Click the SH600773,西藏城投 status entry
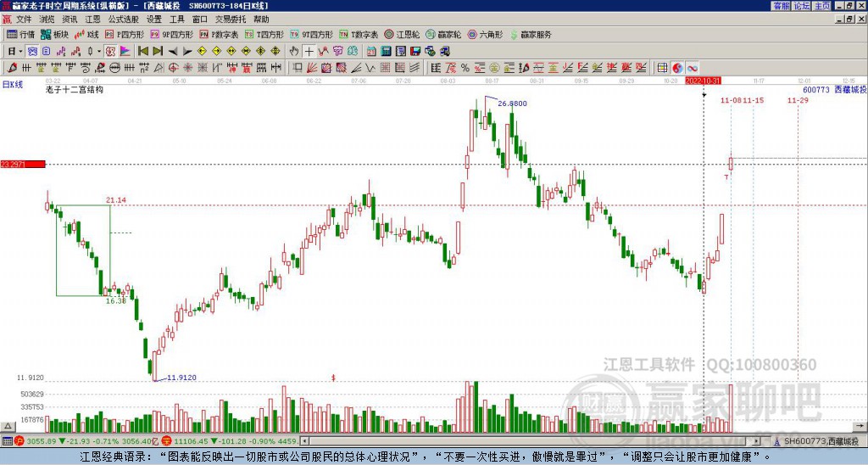Screen dimensions: 868x465 (821, 441)
